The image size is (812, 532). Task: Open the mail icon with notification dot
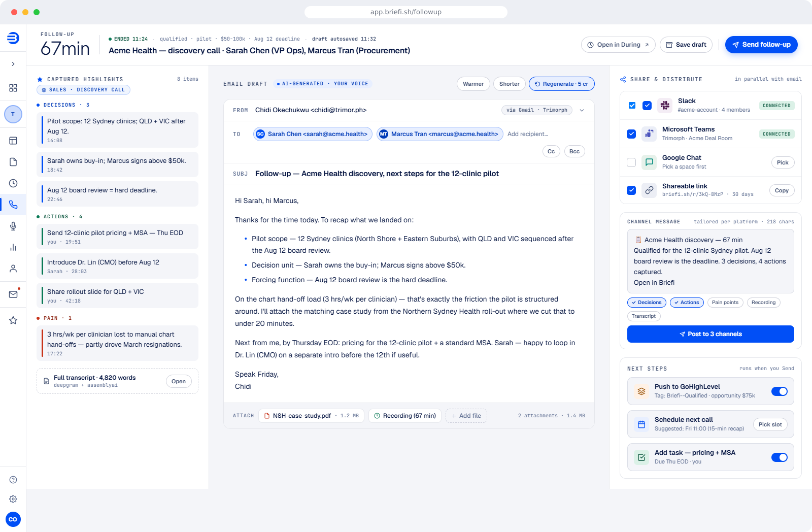(13, 294)
